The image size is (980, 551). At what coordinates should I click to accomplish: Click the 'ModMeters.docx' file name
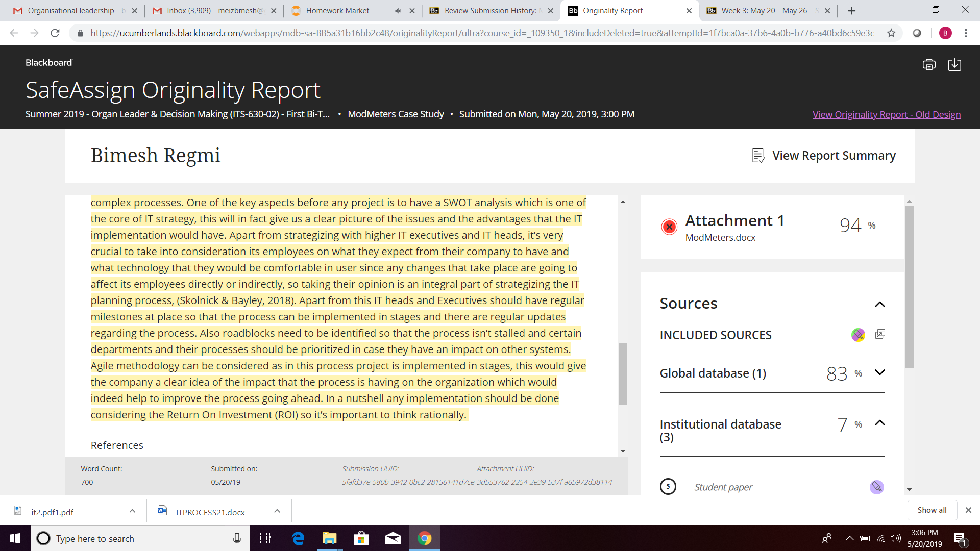[x=720, y=237]
